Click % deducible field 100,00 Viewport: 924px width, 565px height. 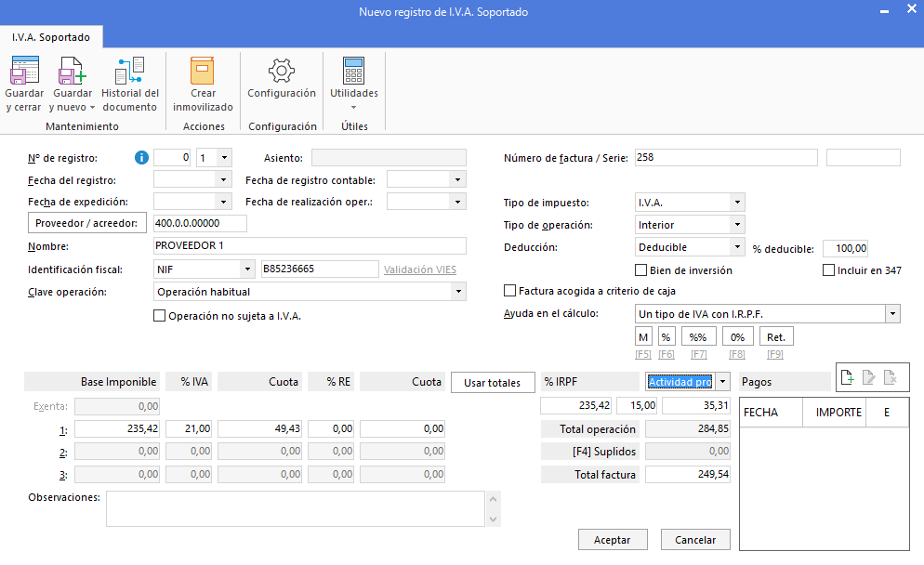click(x=845, y=248)
